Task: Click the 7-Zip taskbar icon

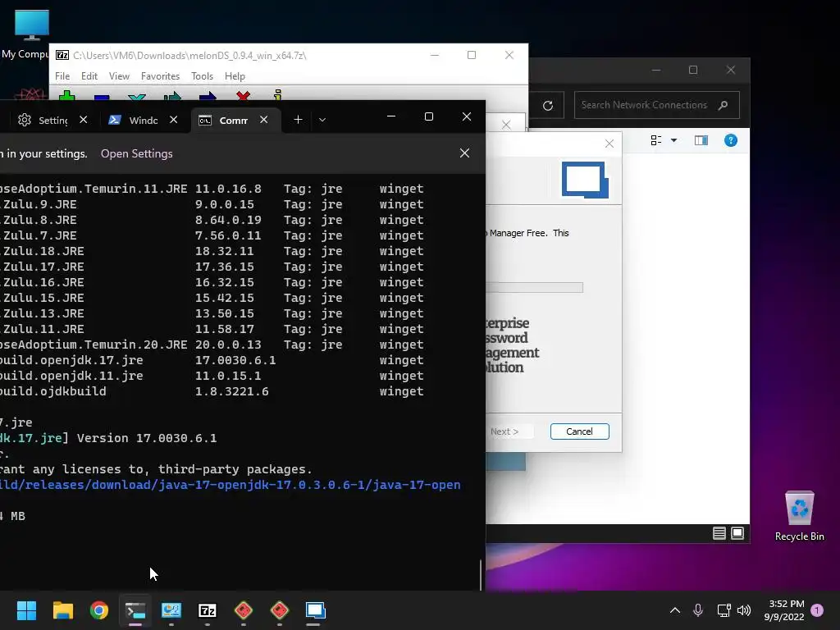Action: pos(208,610)
